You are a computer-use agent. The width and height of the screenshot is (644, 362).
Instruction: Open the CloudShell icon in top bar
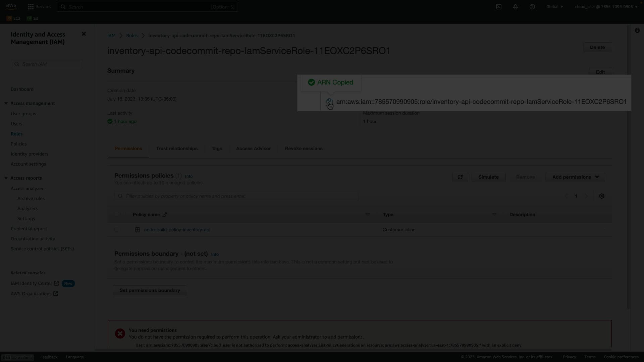pyautogui.click(x=499, y=7)
